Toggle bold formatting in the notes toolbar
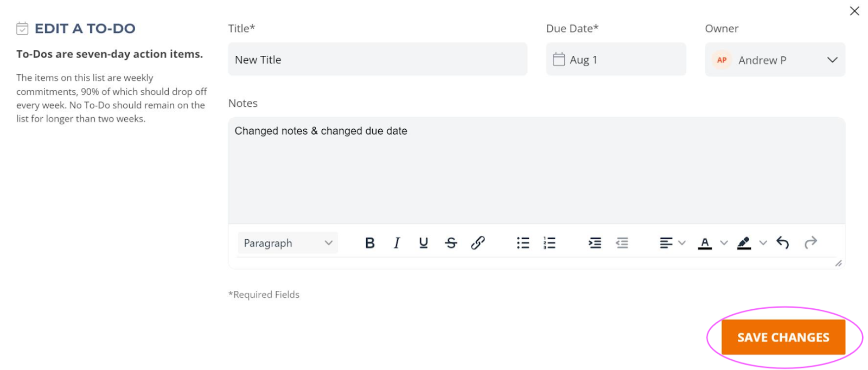This screenshot has width=868, height=370. tap(369, 243)
